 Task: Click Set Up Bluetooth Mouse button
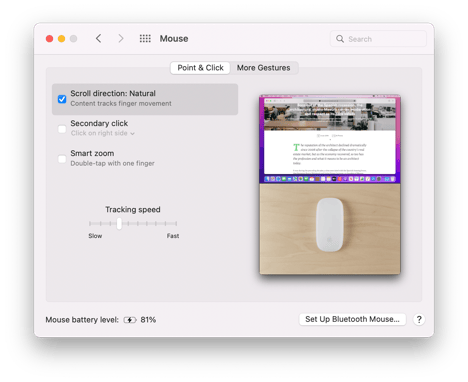click(352, 319)
